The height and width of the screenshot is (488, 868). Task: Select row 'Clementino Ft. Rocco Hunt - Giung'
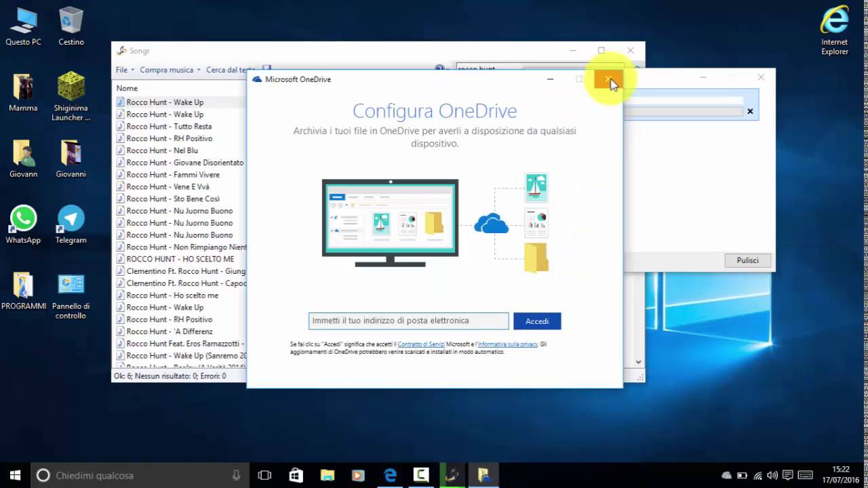tap(180, 271)
